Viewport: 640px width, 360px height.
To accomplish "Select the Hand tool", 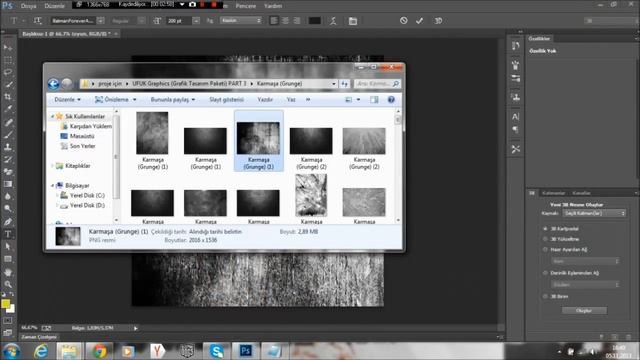I will pos(8,272).
